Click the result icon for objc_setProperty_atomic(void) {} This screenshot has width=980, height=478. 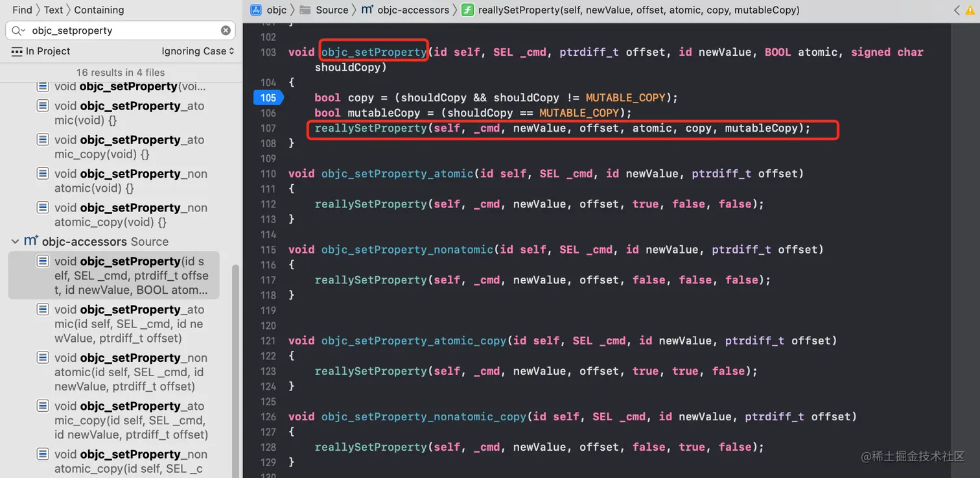click(x=43, y=106)
